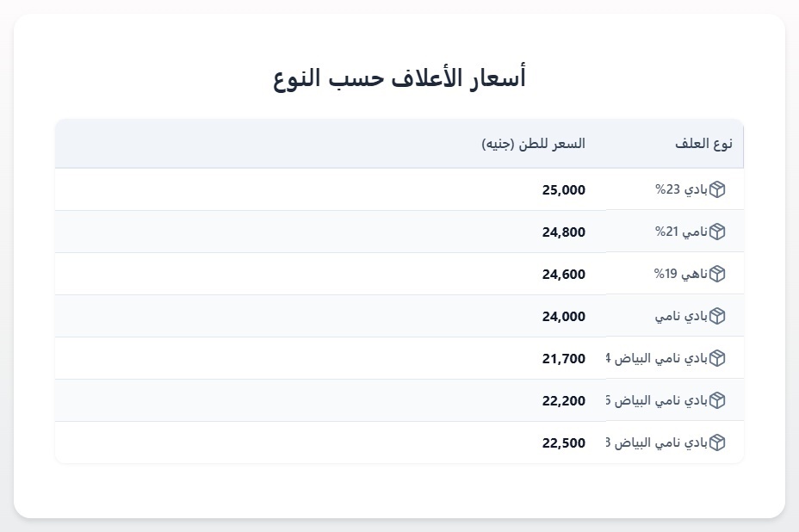The height and width of the screenshot is (532, 799).
Task: Select the بادي 23% feed name
Action: pos(681,189)
